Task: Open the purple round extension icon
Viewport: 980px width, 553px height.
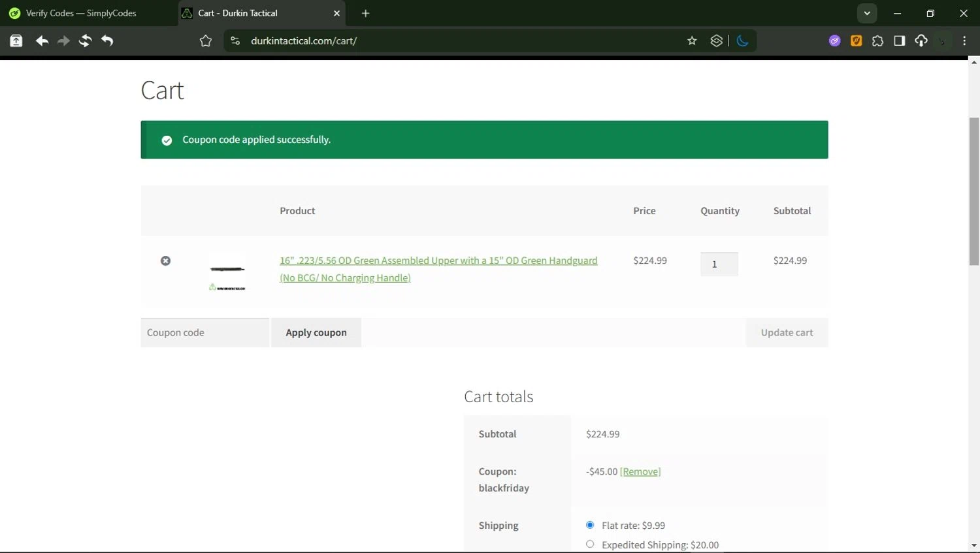Action: point(834,40)
